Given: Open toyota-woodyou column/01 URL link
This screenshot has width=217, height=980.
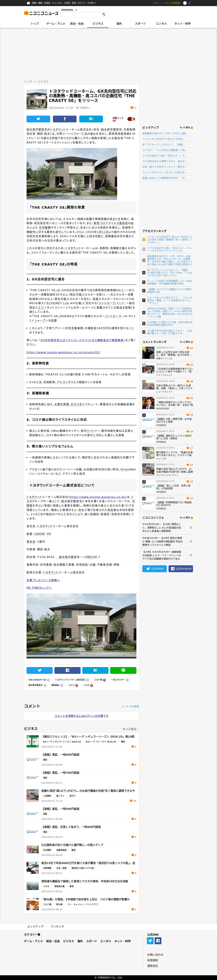Looking at the screenshot, I should (x=63, y=352).
